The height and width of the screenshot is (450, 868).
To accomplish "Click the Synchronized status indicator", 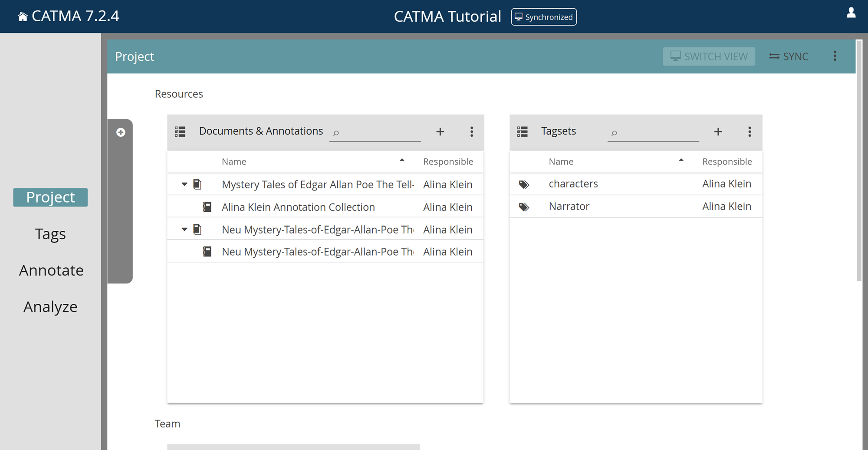I will [x=543, y=17].
